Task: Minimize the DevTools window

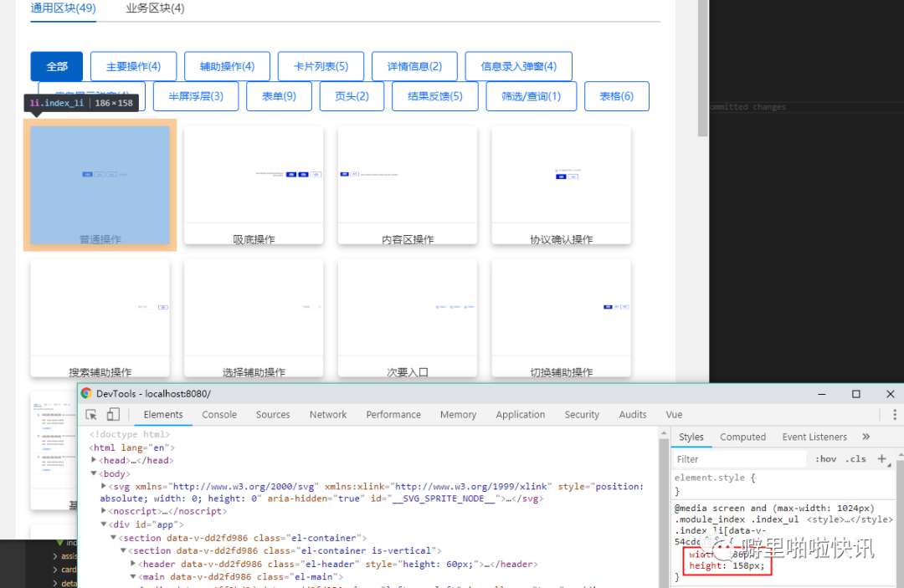Action: [x=822, y=394]
